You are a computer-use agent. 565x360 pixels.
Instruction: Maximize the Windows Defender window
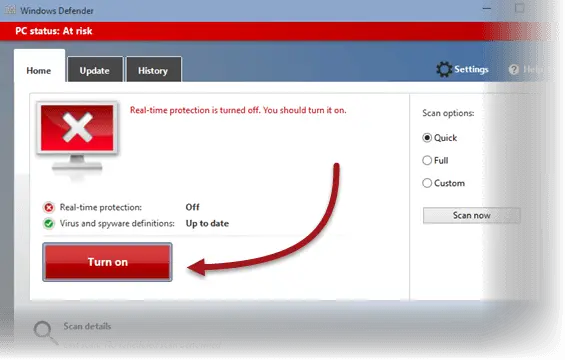[520, 8]
